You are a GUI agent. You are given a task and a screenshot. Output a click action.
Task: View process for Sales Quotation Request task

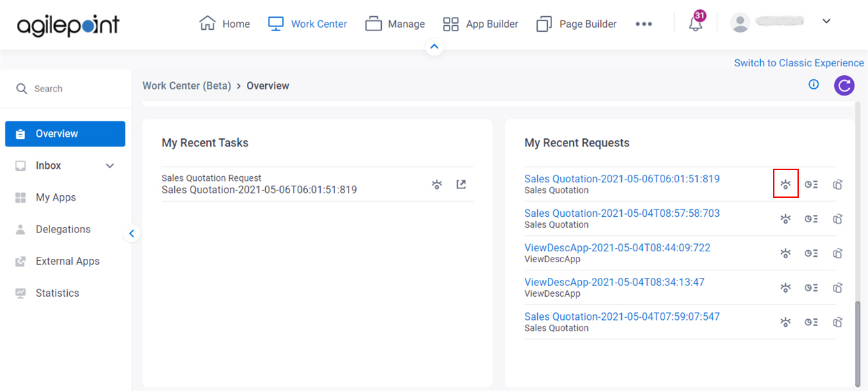click(437, 184)
